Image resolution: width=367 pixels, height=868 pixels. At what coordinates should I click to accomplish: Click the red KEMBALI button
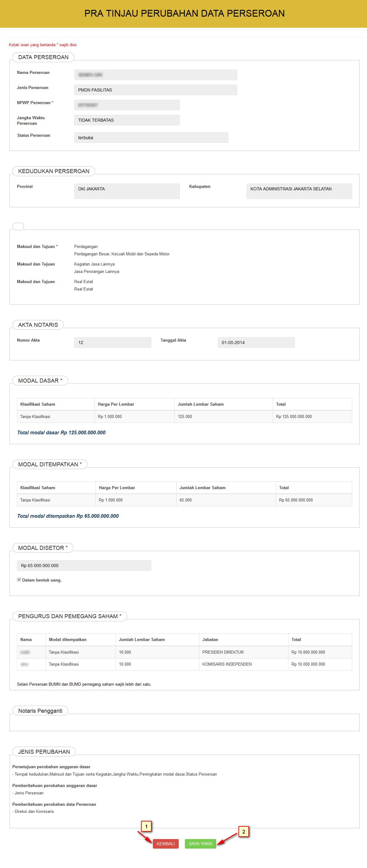pyautogui.click(x=165, y=843)
